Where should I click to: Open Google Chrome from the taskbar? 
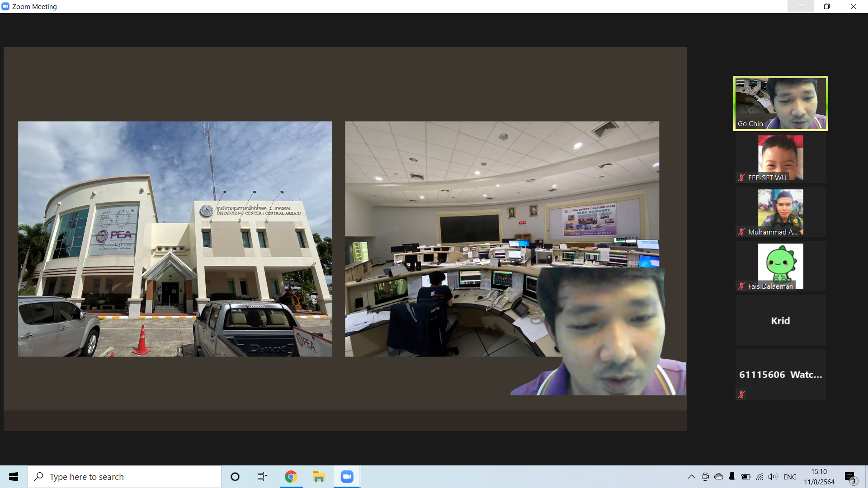[x=291, y=477]
